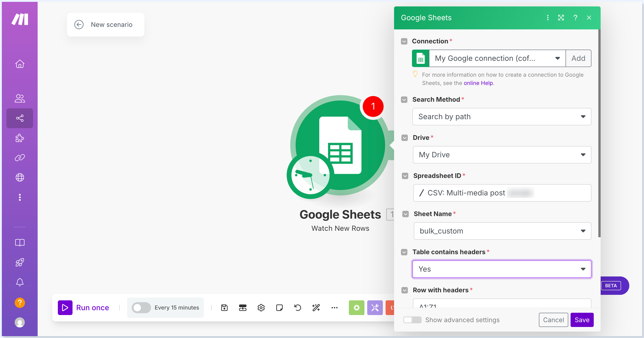Screen dimensions: 644x338
Task: Click the Import/export blueprint icon in the toolbar
Action: coord(243,307)
